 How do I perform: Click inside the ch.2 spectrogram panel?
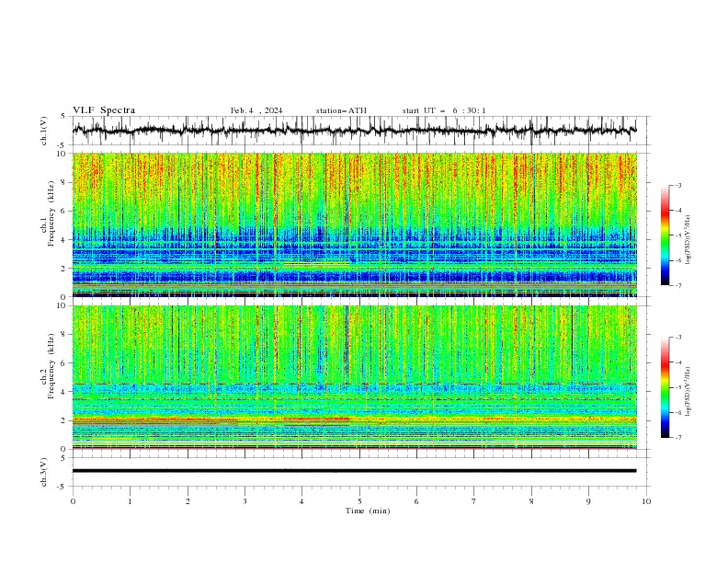[354, 377]
